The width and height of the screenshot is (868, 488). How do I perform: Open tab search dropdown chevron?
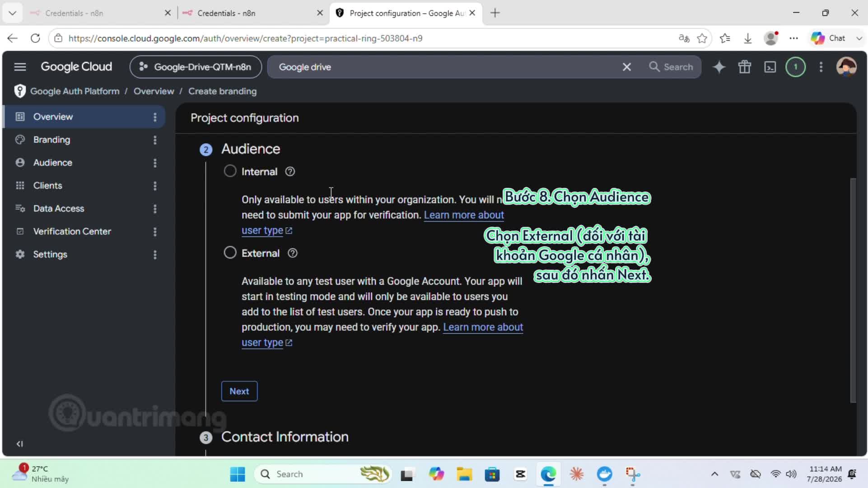coord(12,13)
